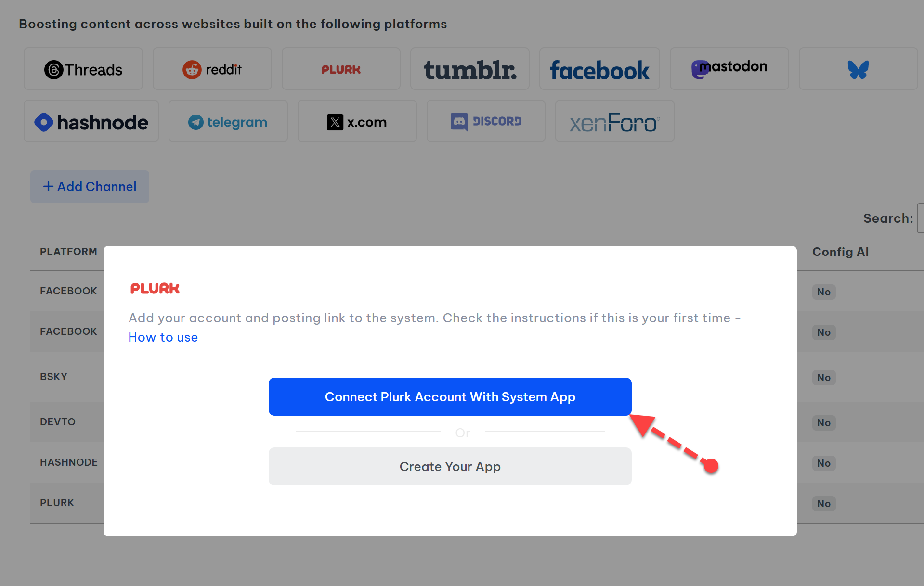Click Connect Plurk Account With System App
Viewport: 924px width, 586px height.
click(x=450, y=396)
